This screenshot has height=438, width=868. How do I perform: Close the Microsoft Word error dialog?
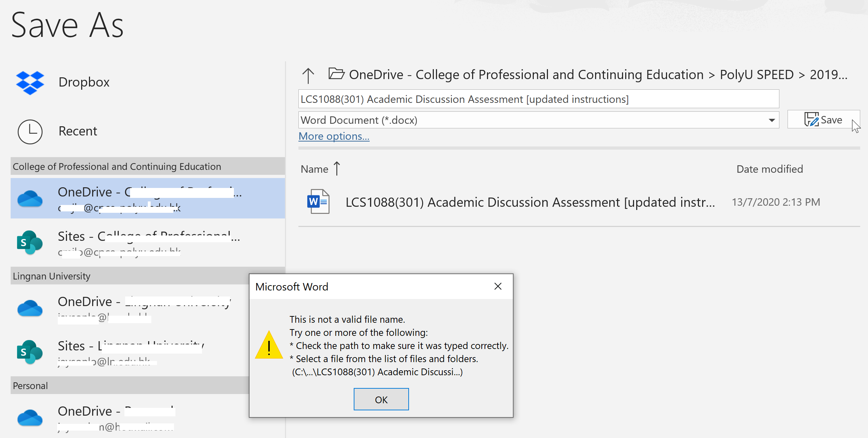click(498, 286)
